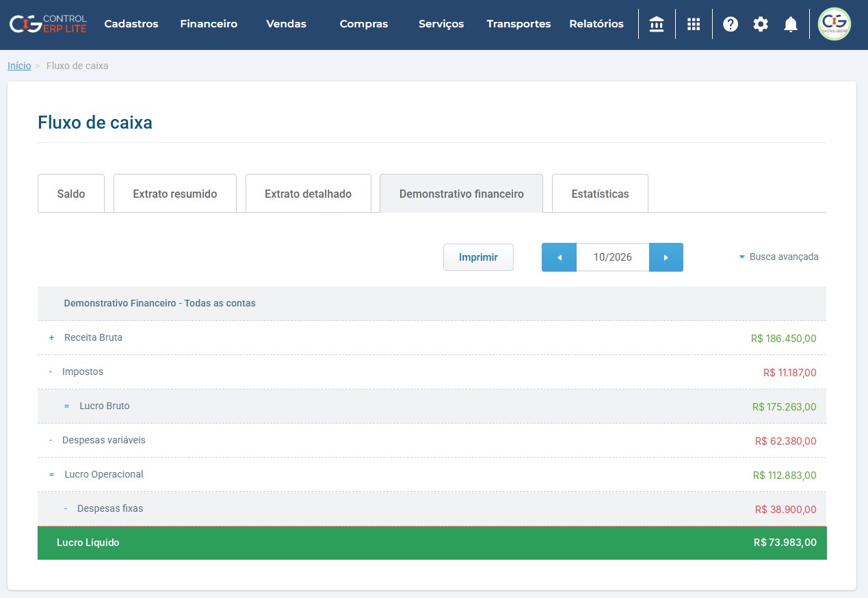
Task: Open the Financeiro menu
Action: (x=209, y=24)
